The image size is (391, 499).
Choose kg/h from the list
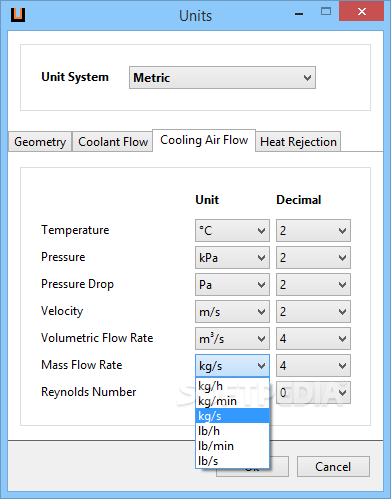click(232, 386)
